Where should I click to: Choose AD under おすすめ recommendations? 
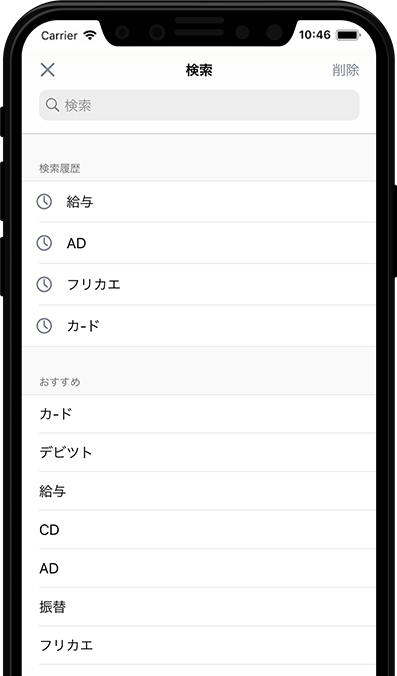click(199, 568)
